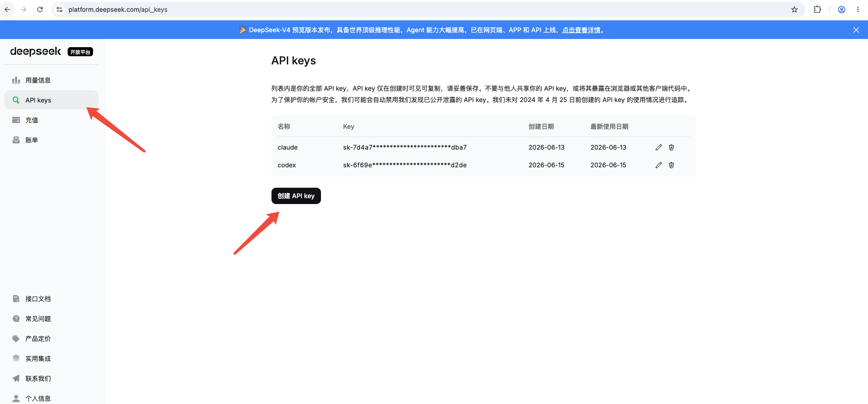Open 联系我们 contact page
The image size is (868, 404).
51,379
